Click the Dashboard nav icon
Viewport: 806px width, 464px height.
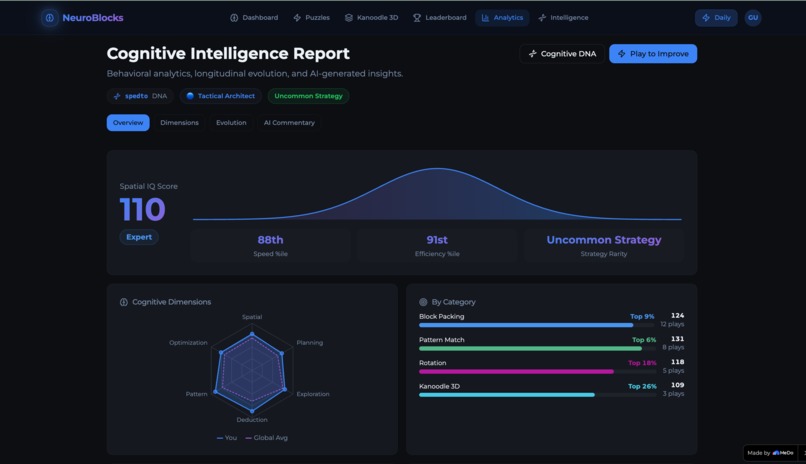[x=234, y=17]
